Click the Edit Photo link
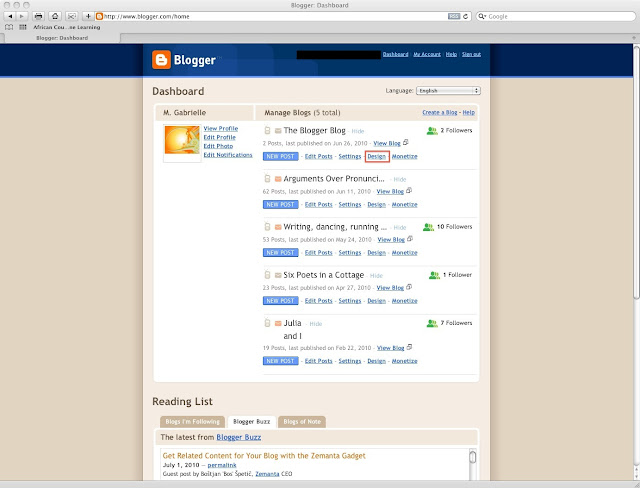Viewport: 640px width, 488px height. tap(218, 146)
